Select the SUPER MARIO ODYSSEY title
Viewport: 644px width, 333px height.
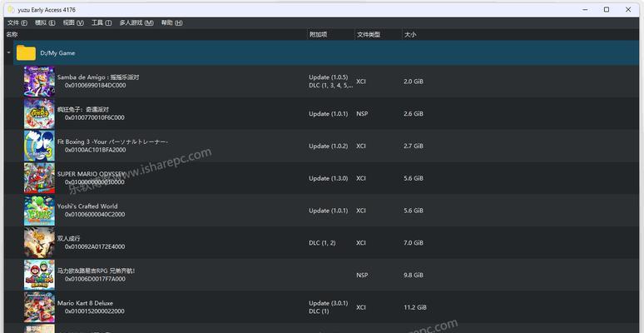pyautogui.click(x=91, y=174)
